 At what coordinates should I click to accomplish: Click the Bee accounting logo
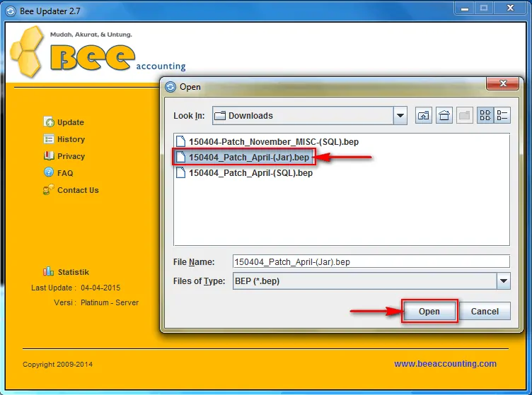point(98,52)
